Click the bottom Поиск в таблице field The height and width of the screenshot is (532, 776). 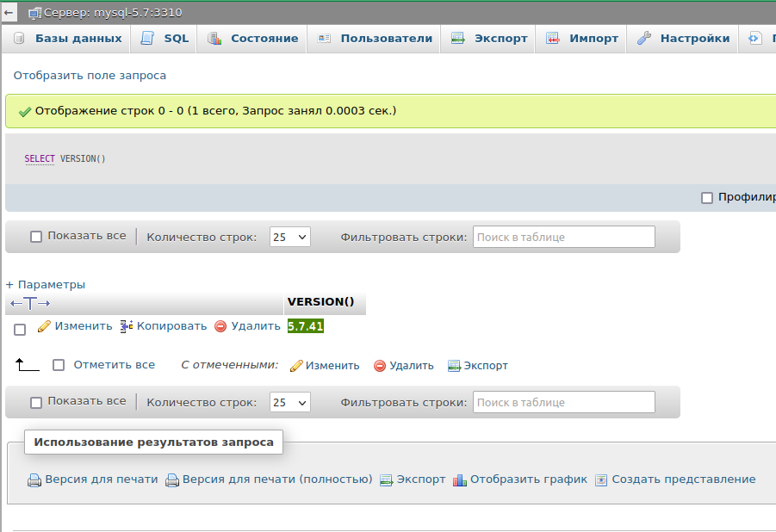click(x=563, y=402)
